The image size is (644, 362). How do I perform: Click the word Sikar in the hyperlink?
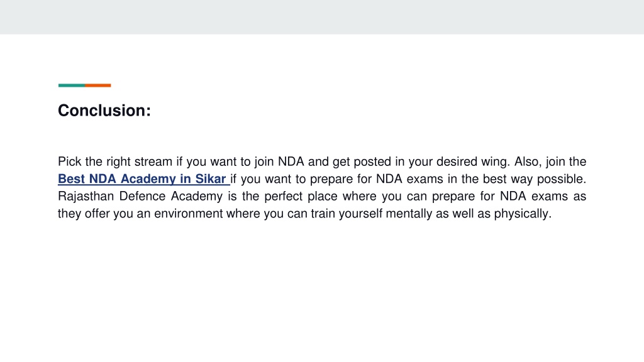tap(210, 179)
